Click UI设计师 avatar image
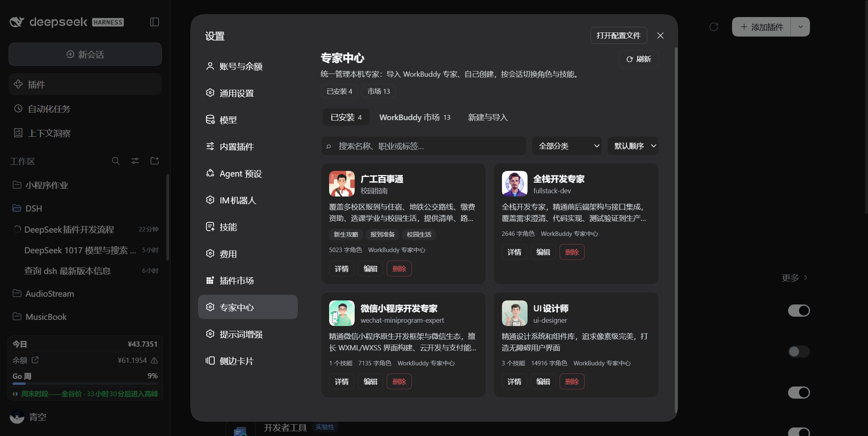This screenshot has height=436, width=868. (x=515, y=313)
